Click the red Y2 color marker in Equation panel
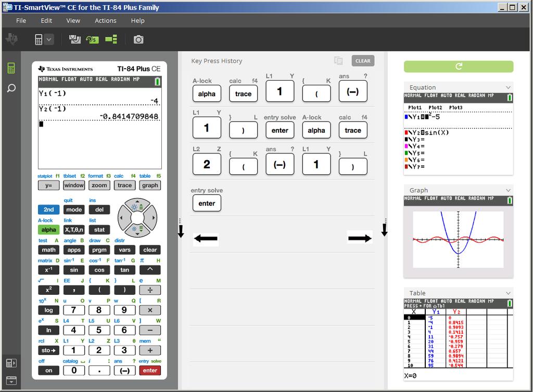The height and width of the screenshot is (392, 533). [406, 133]
